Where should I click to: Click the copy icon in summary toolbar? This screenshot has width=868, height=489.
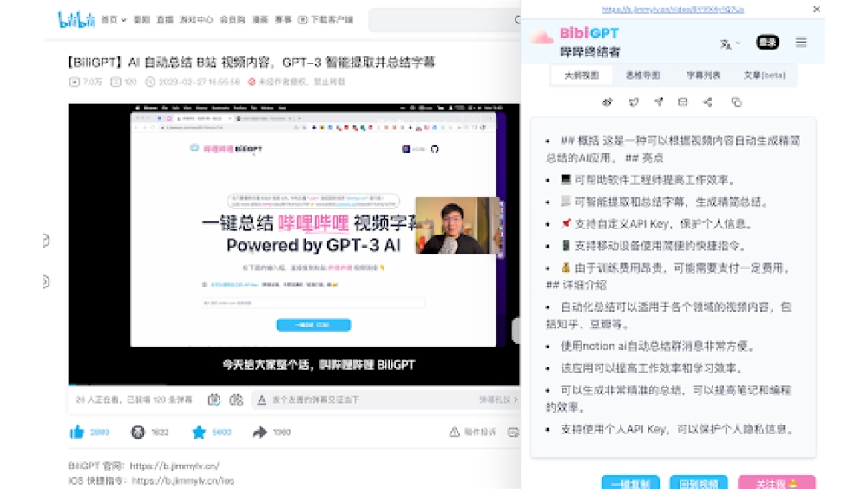(x=736, y=102)
